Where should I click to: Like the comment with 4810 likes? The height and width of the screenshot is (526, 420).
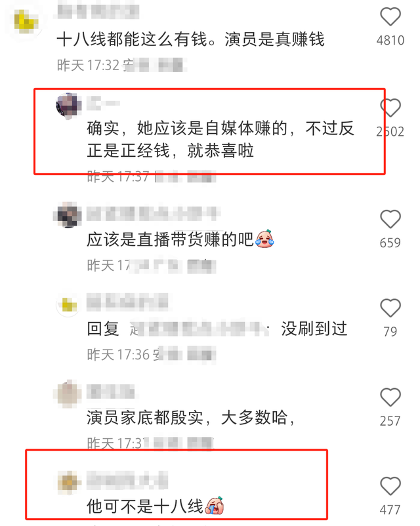(390, 16)
